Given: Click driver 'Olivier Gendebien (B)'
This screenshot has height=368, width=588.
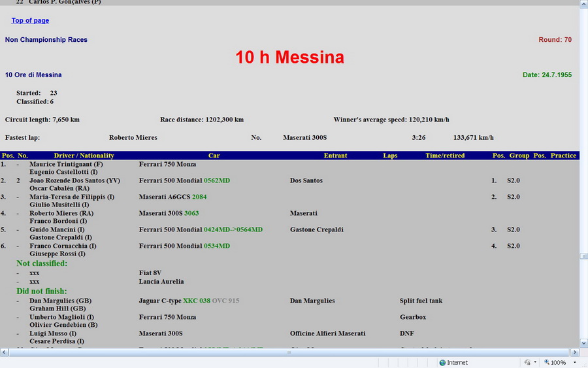Looking at the screenshot, I should [x=64, y=325].
